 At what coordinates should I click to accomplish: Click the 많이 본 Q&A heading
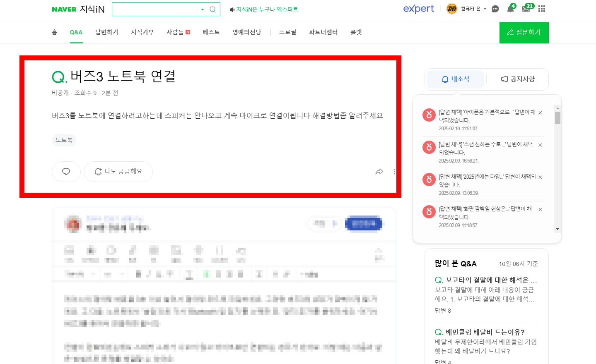tap(456, 263)
